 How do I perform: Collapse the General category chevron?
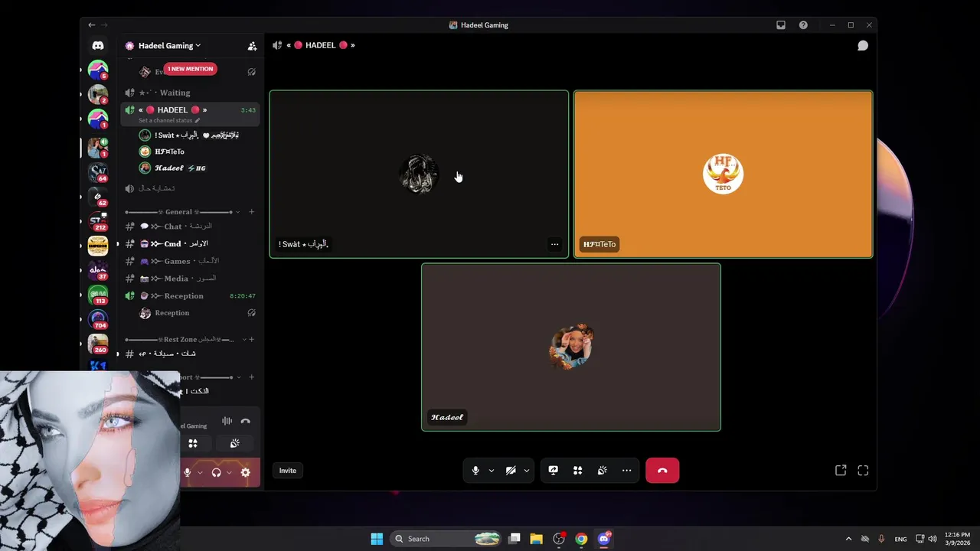238,212
